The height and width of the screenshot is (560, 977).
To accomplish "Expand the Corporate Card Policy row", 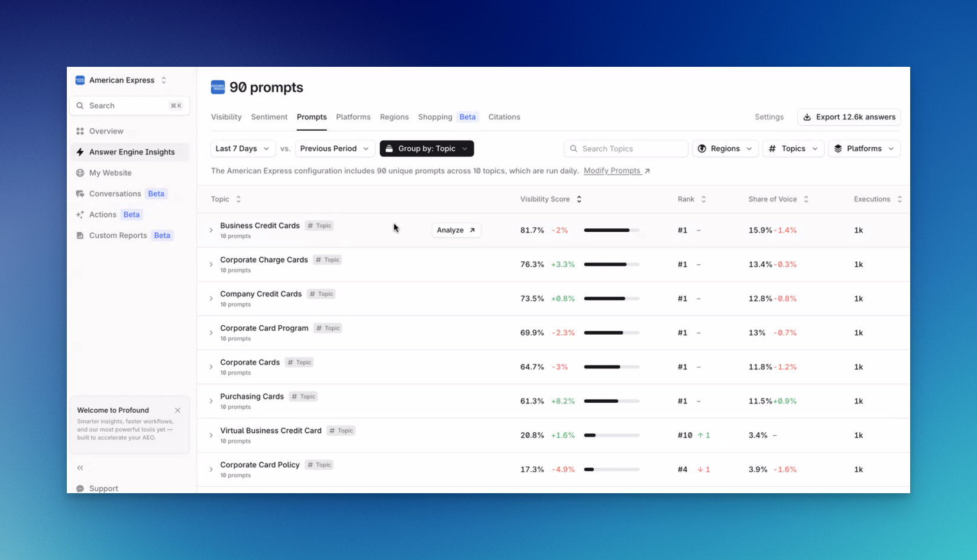I will point(211,470).
